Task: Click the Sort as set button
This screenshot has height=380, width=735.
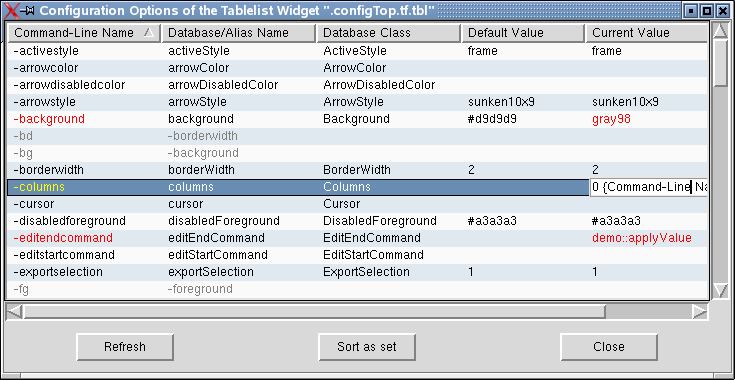Action: click(x=367, y=347)
